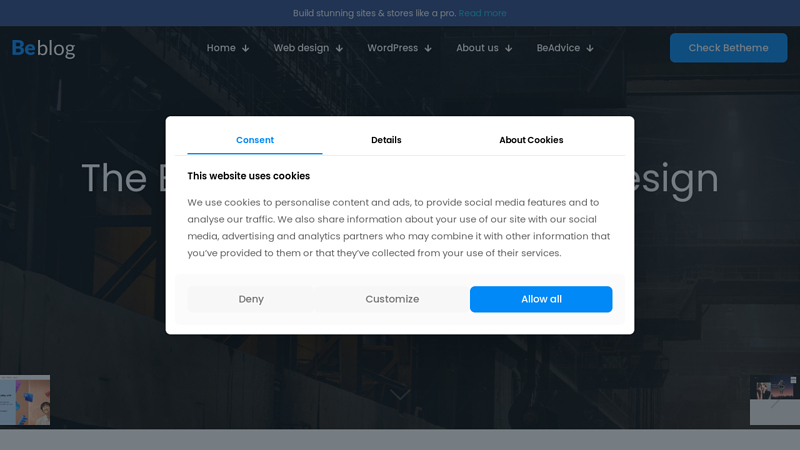The width and height of the screenshot is (800, 450).
Task: Open the Web design menu
Action: (x=301, y=48)
